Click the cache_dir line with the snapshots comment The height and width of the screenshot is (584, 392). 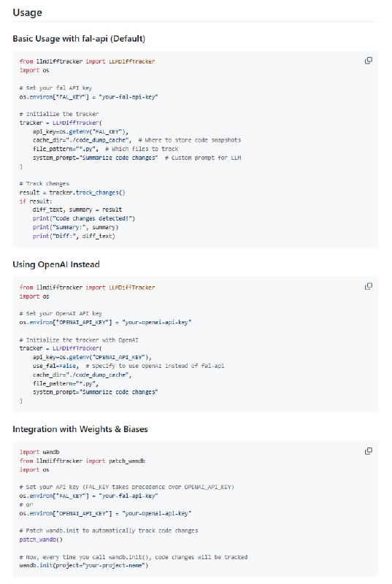point(137,140)
